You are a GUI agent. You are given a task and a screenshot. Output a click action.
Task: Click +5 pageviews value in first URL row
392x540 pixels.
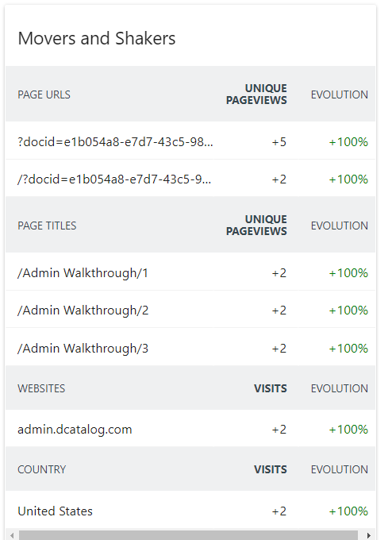click(x=279, y=142)
